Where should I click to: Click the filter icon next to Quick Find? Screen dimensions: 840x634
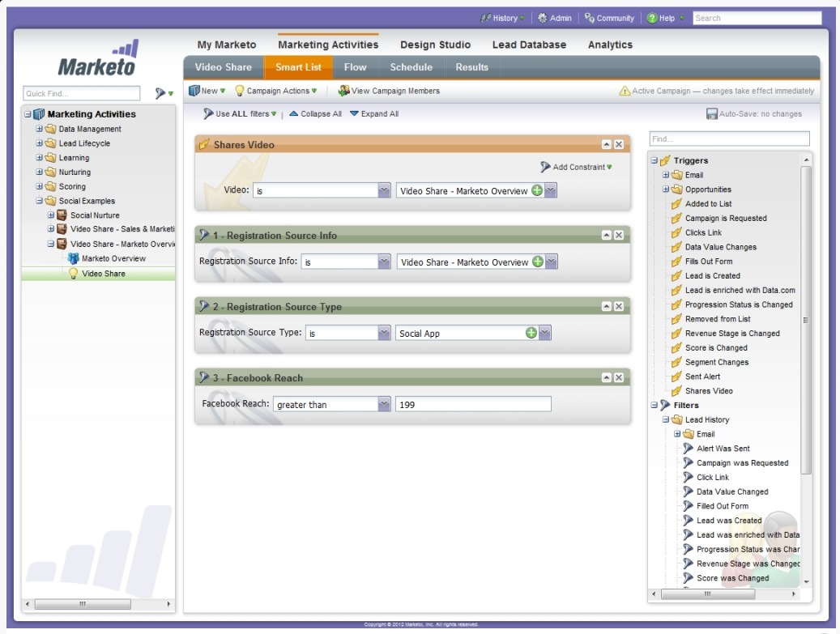point(161,94)
